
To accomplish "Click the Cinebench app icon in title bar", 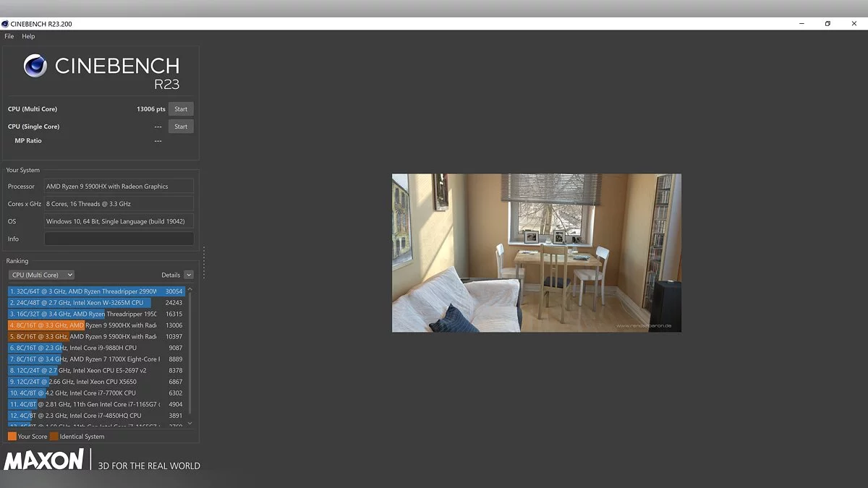I will click(6, 24).
